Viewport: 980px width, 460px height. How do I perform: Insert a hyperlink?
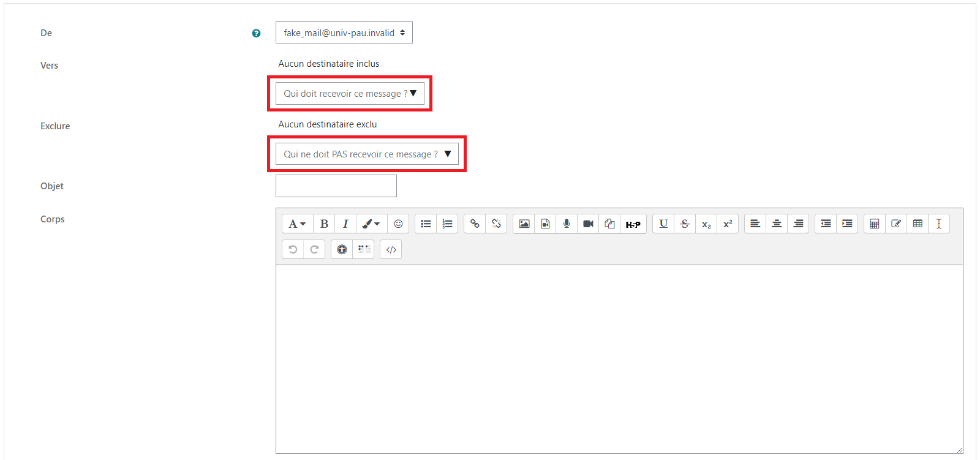pyautogui.click(x=475, y=224)
